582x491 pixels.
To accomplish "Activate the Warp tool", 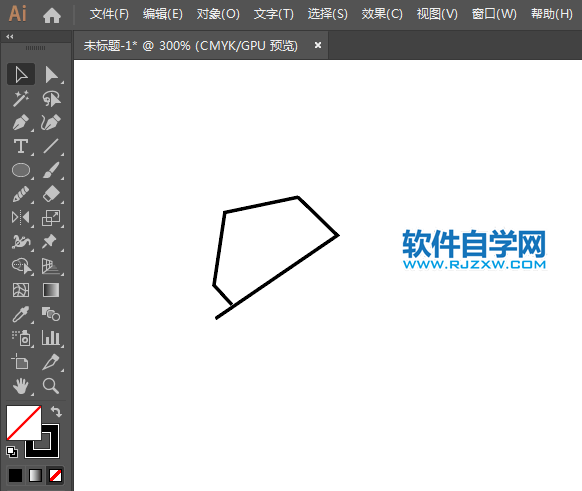I will coord(21,242).
